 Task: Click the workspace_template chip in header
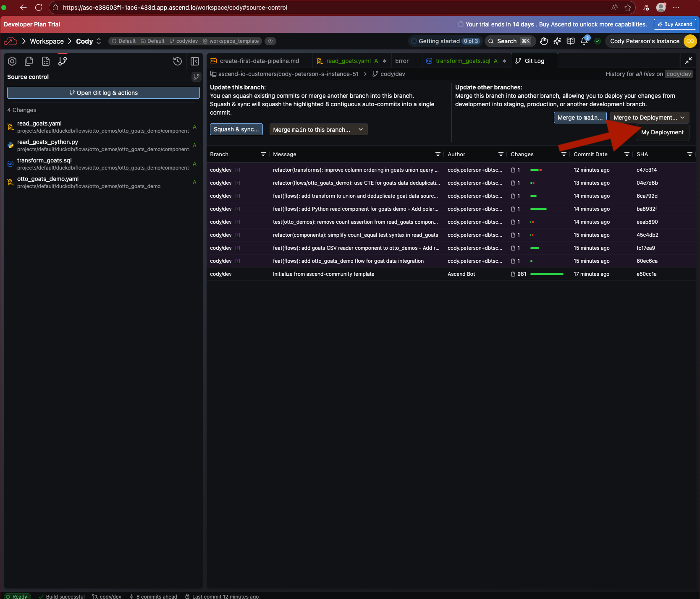pos(231,41)
